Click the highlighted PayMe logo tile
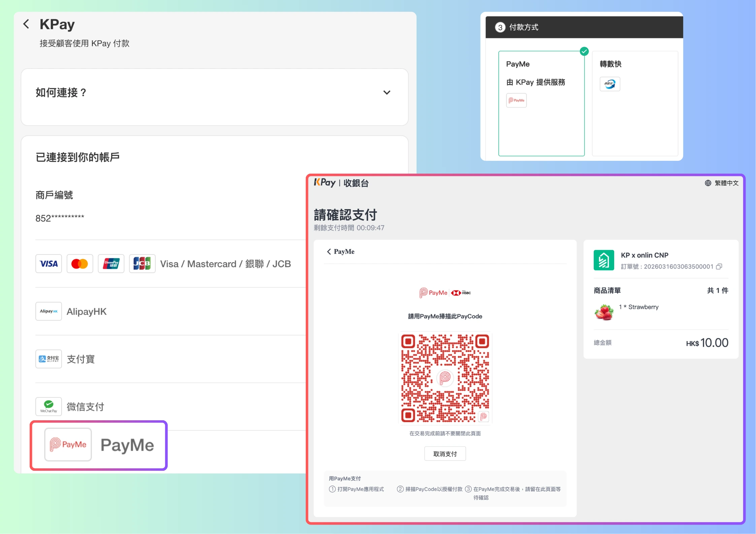This screenshot has width=756, height=534. [68, 444]
